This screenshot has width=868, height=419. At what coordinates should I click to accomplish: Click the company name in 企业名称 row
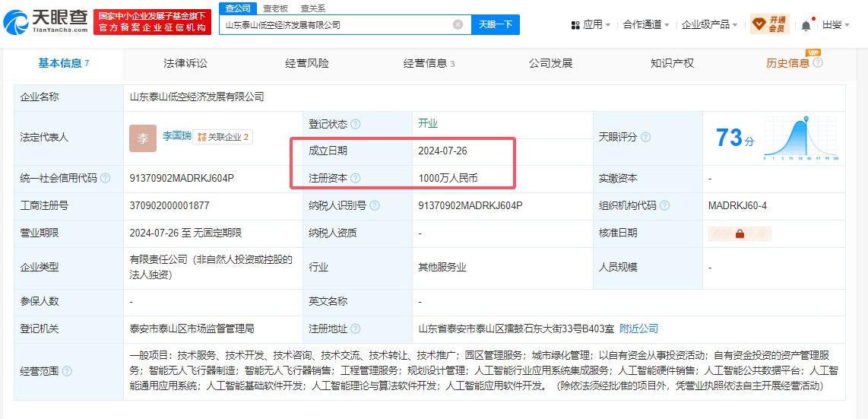coord(197,97)
